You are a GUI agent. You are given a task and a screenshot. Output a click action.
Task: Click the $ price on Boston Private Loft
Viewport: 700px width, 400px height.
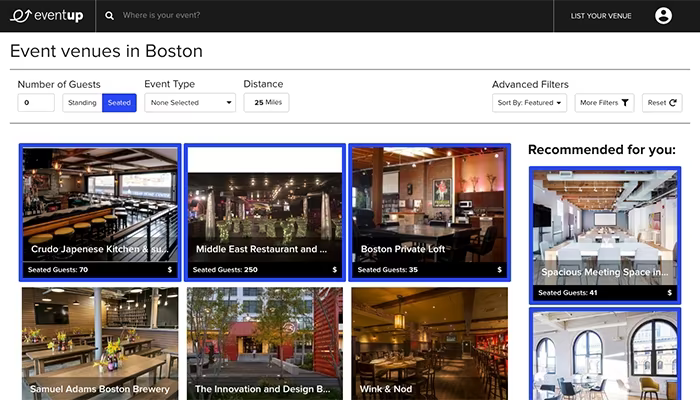tap(500, 270)
